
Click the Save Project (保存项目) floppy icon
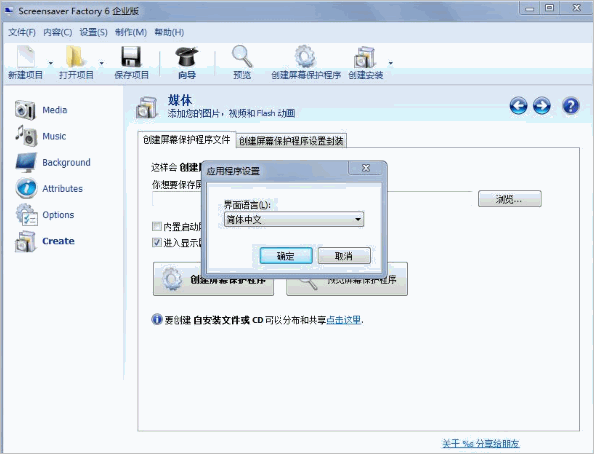[131, 57]
